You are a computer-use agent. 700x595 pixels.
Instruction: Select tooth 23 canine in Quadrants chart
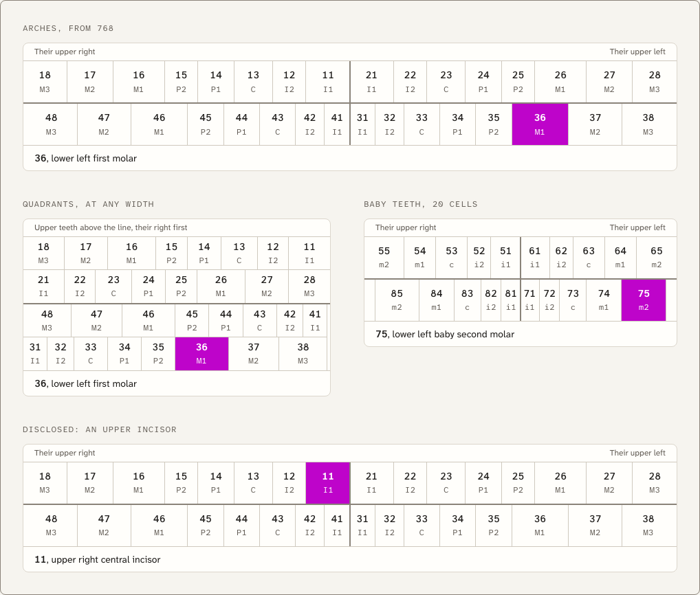[113, 287]
